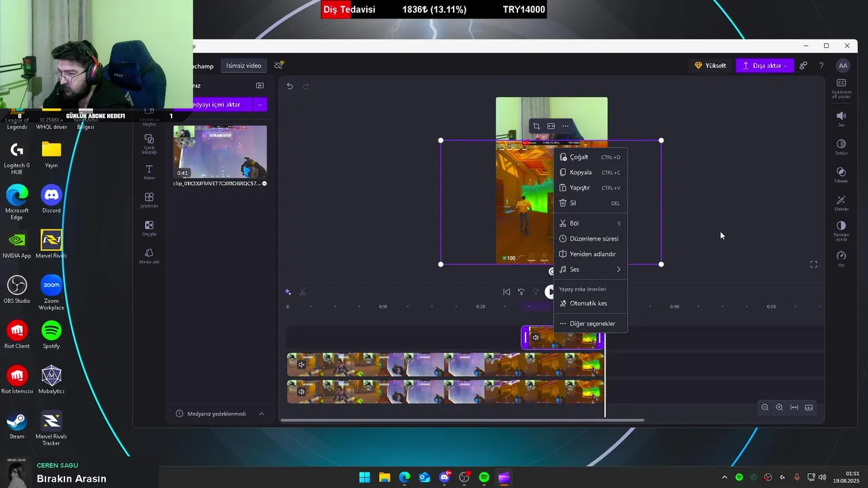Screen dimensions: 868x488
Task: Open the Discord desktop shortcut
Action: click(52, 199)
